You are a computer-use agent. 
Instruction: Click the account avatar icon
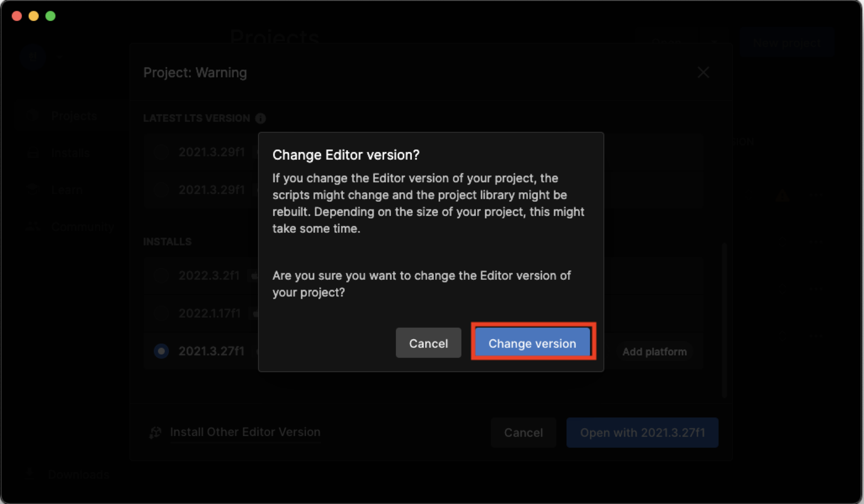coord(33,57)
